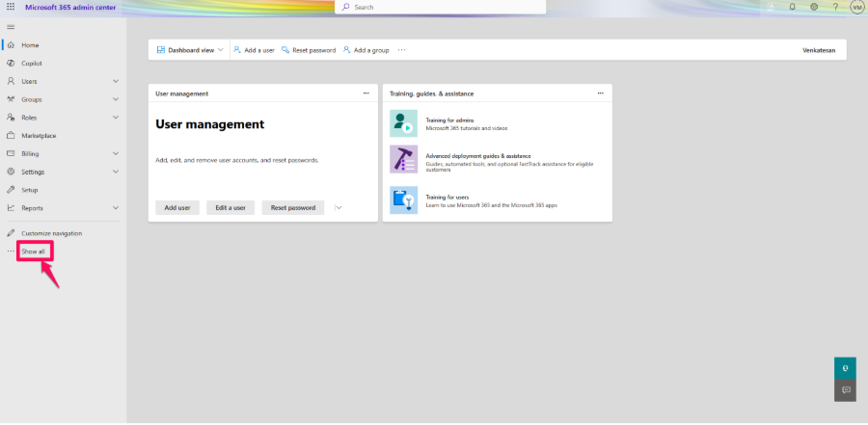Screen dimensions: 868x425
Task: Click the notifications bell icon
Action: pyautogui.click(x=792, y=7)
